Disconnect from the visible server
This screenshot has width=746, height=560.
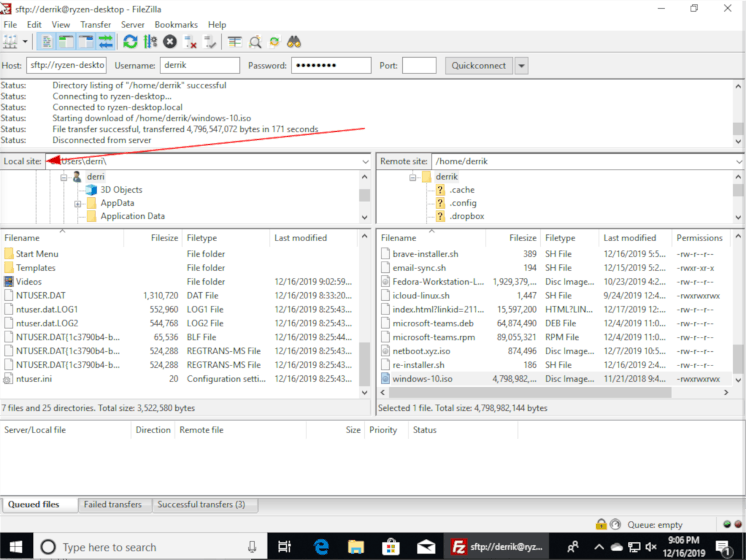pos(190,42)
